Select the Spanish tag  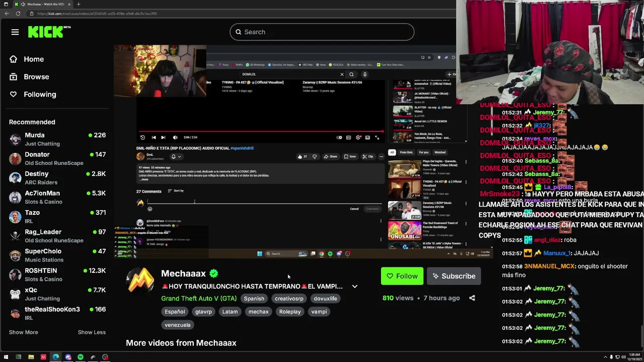254,299
